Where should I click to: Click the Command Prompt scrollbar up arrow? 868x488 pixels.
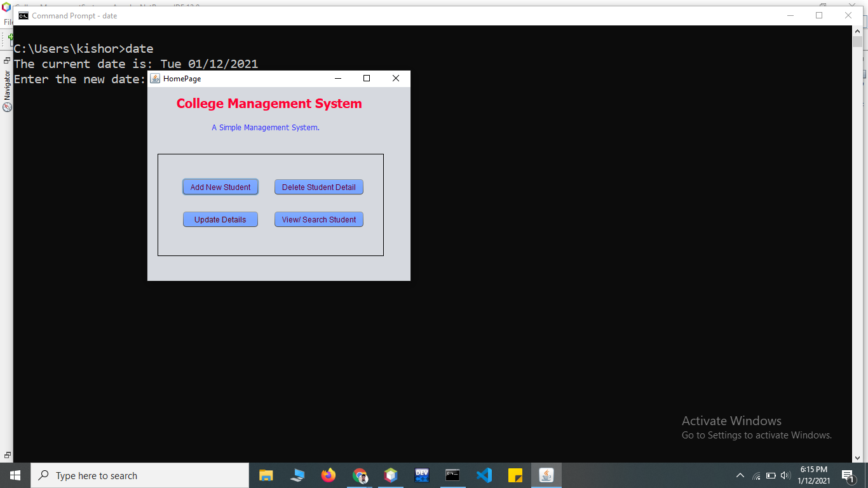857,30
